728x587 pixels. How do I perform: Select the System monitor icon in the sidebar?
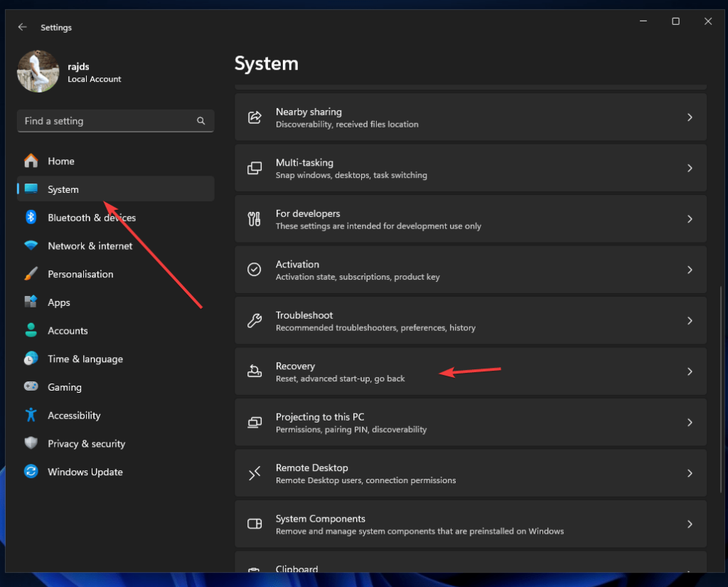pyautogui.click(x=31, y=189)
